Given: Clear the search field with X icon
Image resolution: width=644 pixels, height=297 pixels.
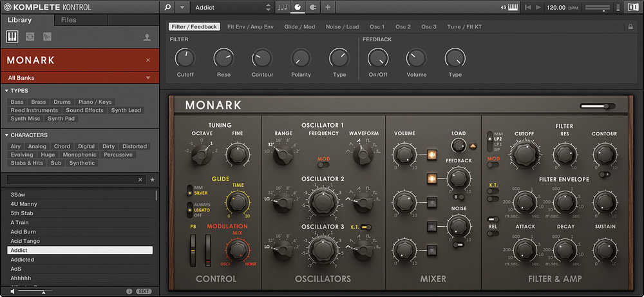Looking at the screenshot, I should [x=140, y=180].
